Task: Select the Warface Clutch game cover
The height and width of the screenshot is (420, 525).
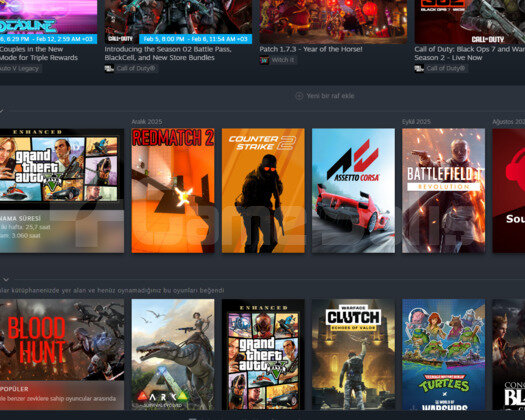Action: coord(353,354)
